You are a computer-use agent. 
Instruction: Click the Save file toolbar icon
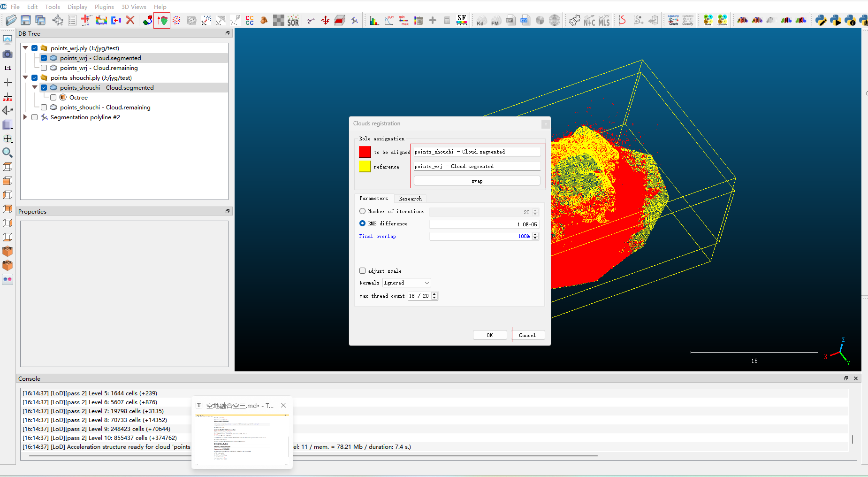click(x=26, y=20)
